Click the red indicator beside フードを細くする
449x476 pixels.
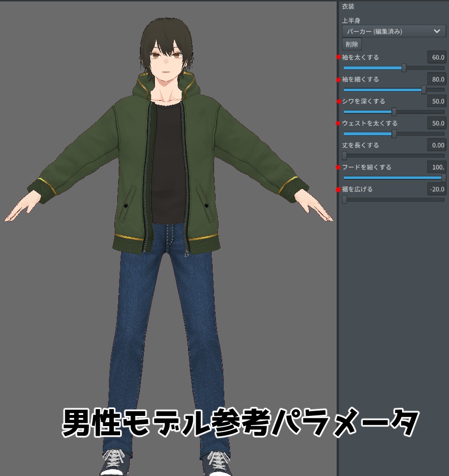pos(339,167)
